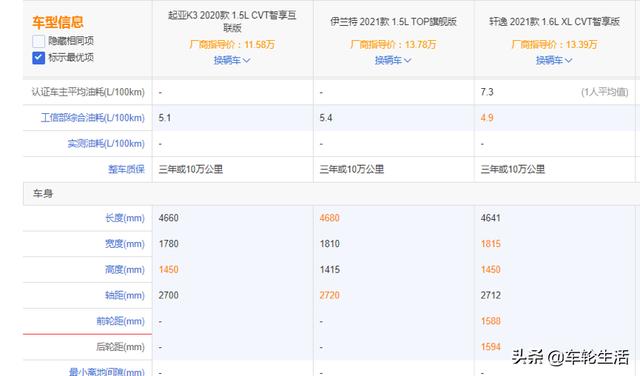The width and height of the screenshot is (640, 376).
Task: Uncheck the 标示最优项 checkbox
Action: (x=38, y=58)
